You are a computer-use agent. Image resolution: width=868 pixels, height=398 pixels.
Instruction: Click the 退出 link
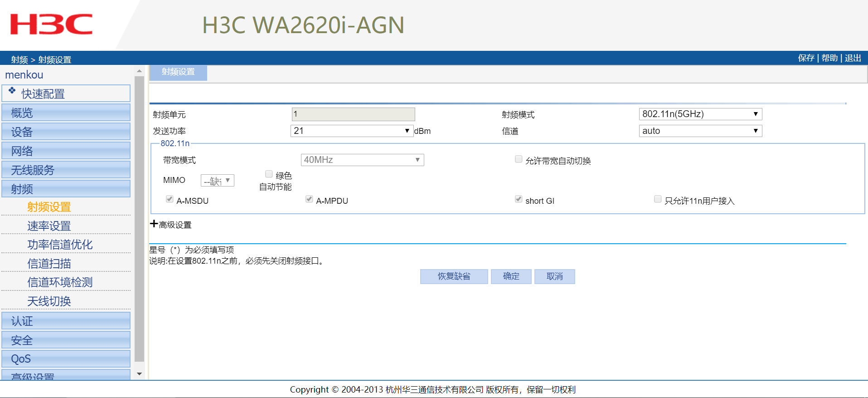pos(853,58)
